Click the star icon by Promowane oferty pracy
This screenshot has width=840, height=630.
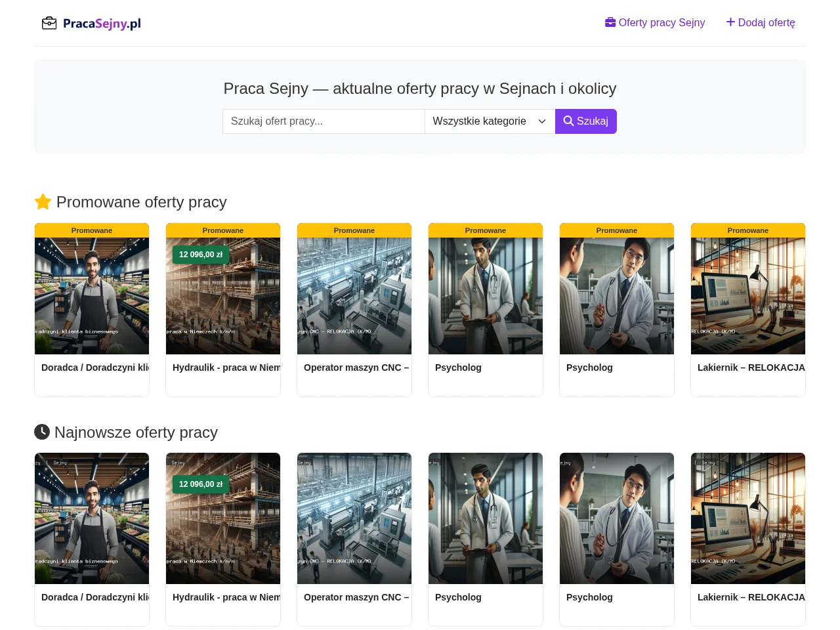tap(43, 202)
